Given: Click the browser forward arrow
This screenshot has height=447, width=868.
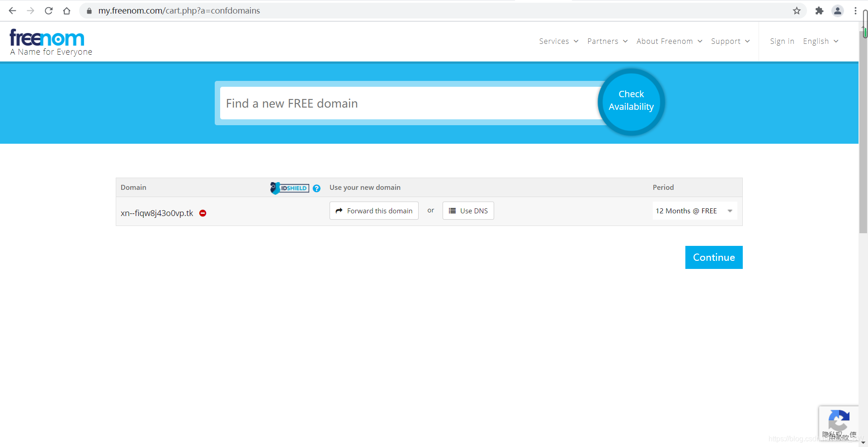Looking at the screenshot, I should point(30,10).
